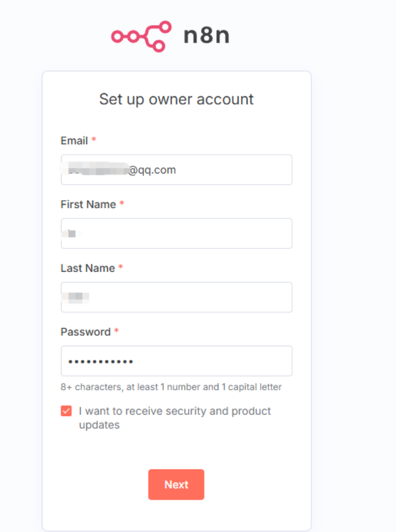This screenshot has width=396, height=532.
Task: Click the Last Name field label
Action: point(88,268)
